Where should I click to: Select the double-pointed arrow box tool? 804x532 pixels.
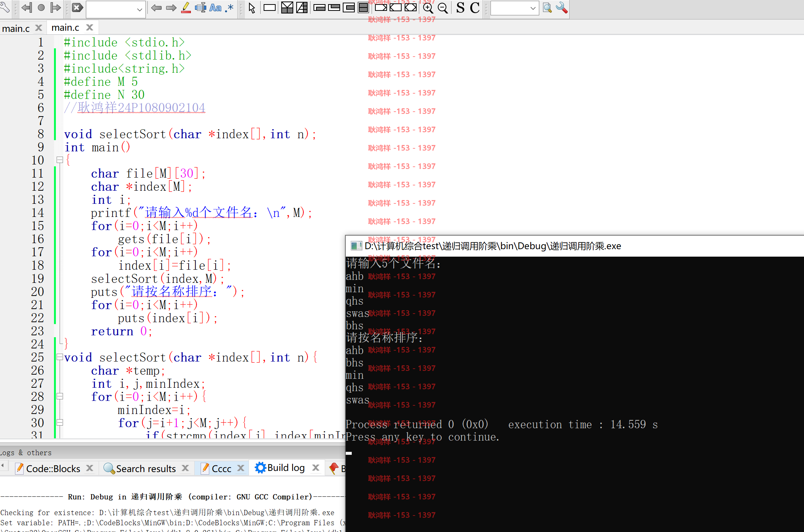[411, 7]
